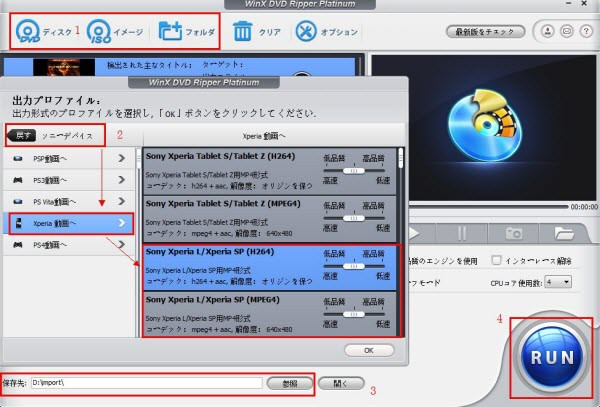Screen dimensions: 600x407
Task: Open the help question mark icon
Action: [x=586, y=31]
